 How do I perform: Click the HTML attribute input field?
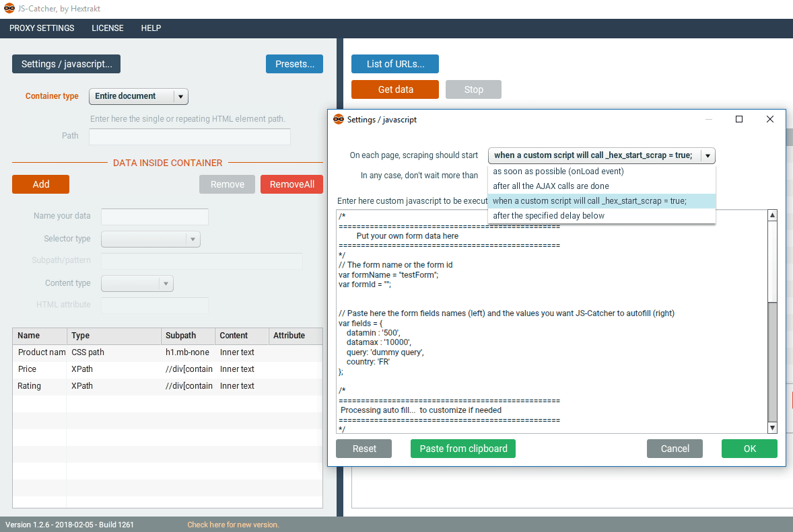pos(155,305)
